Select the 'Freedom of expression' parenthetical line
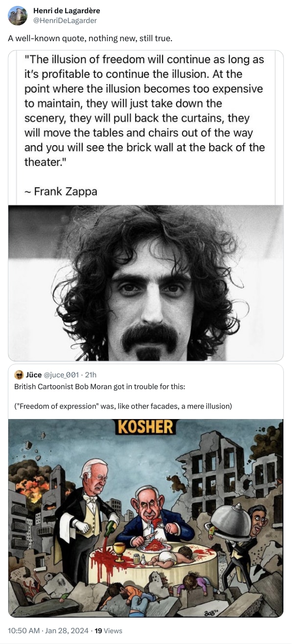The image size is (299, 644). coord(123,406)
